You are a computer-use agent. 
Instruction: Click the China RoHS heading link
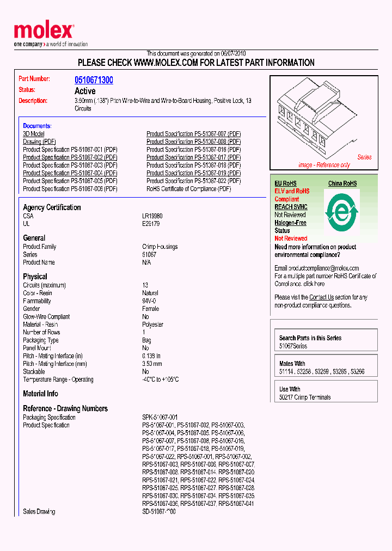tap(342, 183)
